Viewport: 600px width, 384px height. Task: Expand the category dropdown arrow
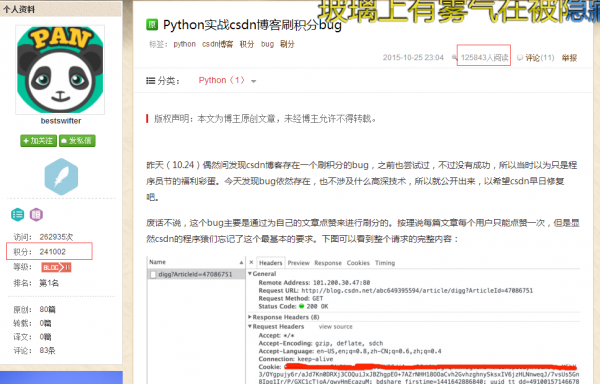coord(253,81)
